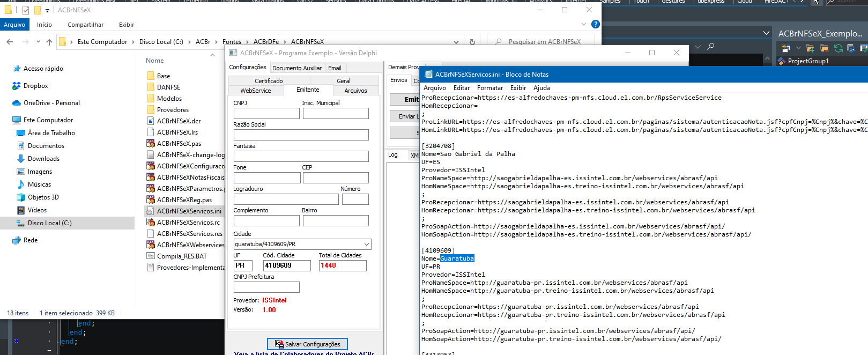Switch to the WebService sub-tab
This screenshot has width=868, height=355.
click(256, 91)
